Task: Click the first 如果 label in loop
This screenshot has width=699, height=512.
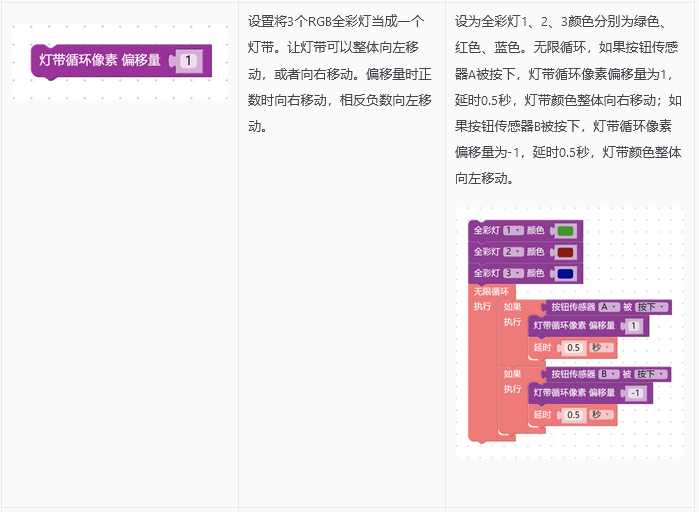Action: (x=512, y=307)
